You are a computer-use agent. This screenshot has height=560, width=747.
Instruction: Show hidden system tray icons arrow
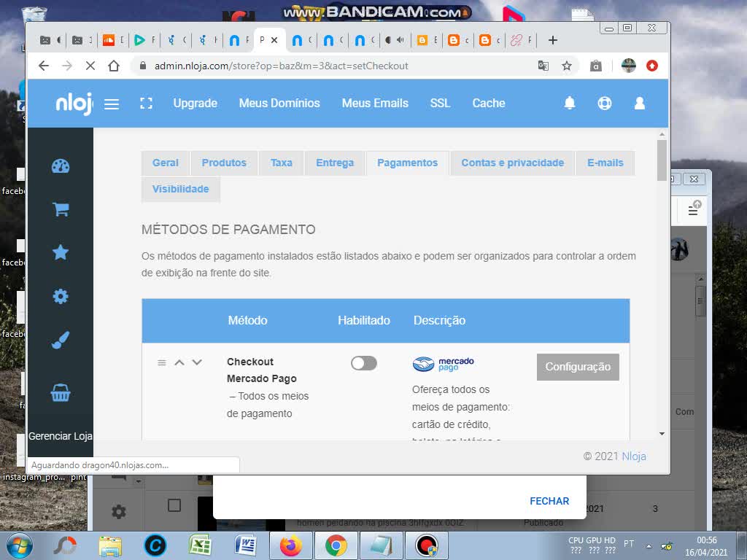649,546
